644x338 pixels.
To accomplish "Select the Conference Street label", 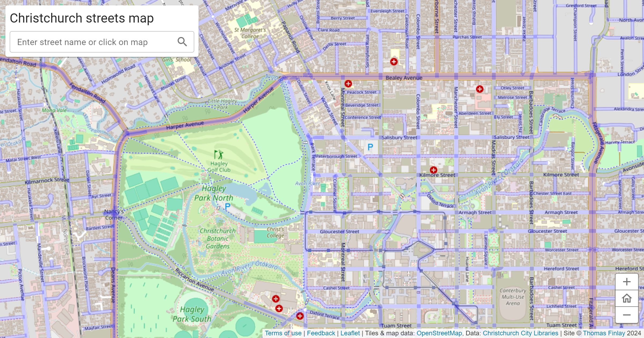I will [x=363, y=117].
